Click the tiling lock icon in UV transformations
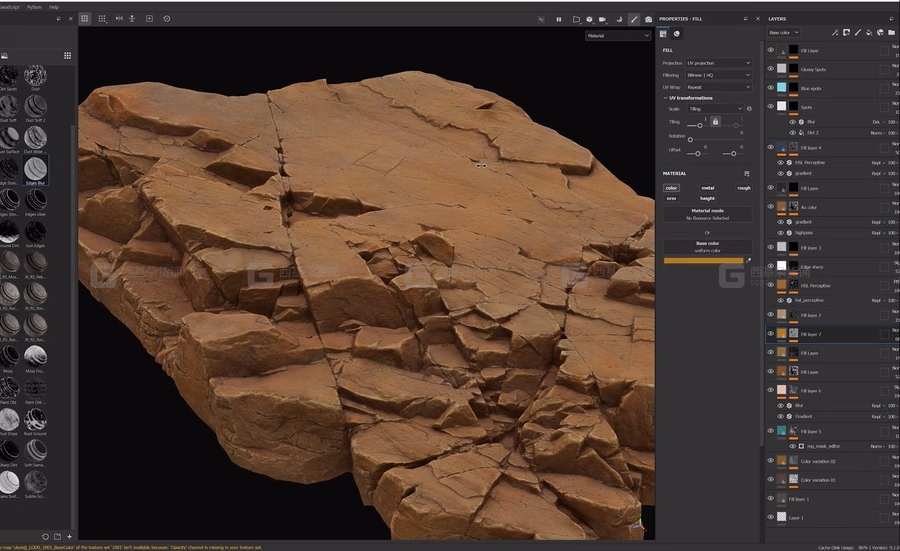Screen dimensions: 900x551 715,122
